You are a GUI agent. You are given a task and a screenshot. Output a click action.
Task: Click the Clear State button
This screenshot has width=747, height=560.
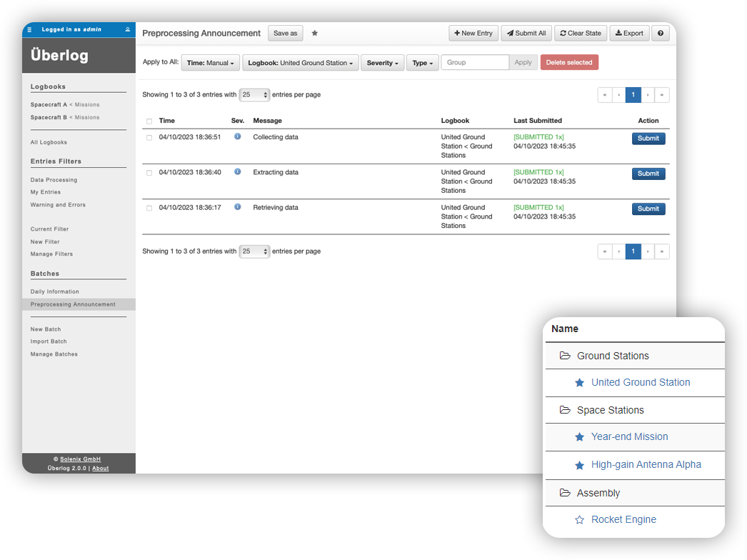tap(581, 34)
